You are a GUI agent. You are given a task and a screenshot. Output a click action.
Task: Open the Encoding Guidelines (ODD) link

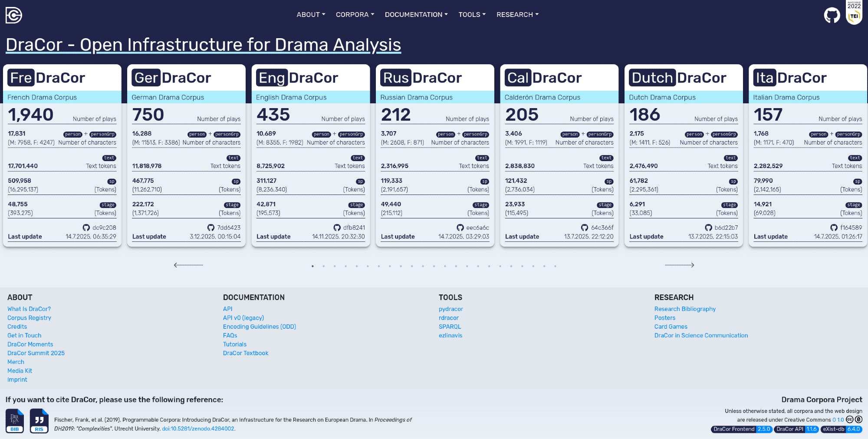[259, 327]
